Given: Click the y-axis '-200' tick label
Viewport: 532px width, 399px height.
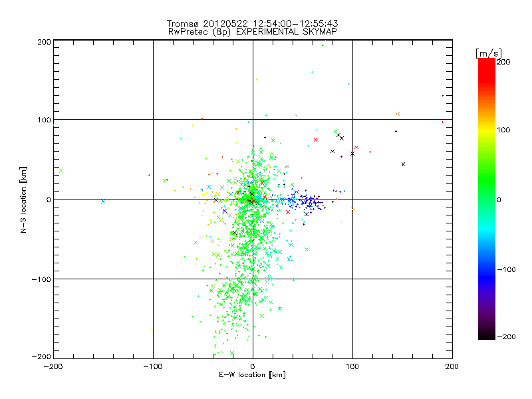Looking at the screenshot, I should [41, 356].
